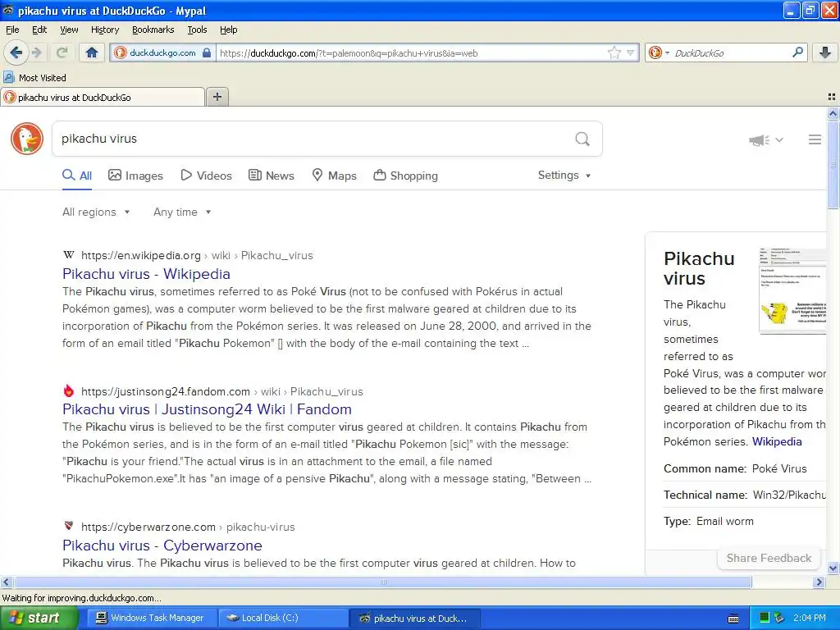The width and height of the screenshot is (840, 630).
Task: Open the Most Visited bookmarks folder
Action: pyautogui.click(x=34, y=78)
